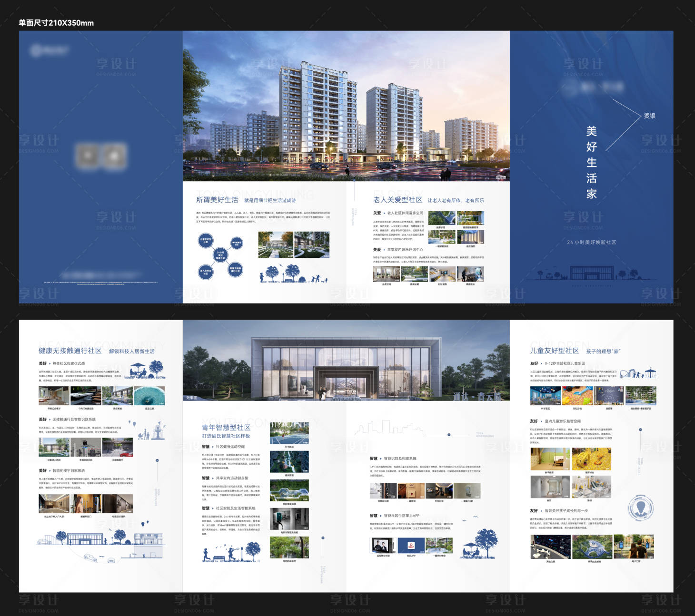Click the heading 老人关爱型社区
Image resolution: width=695 pixels, height=616 pixels.
pyautogui.click(x=397, y=200)
